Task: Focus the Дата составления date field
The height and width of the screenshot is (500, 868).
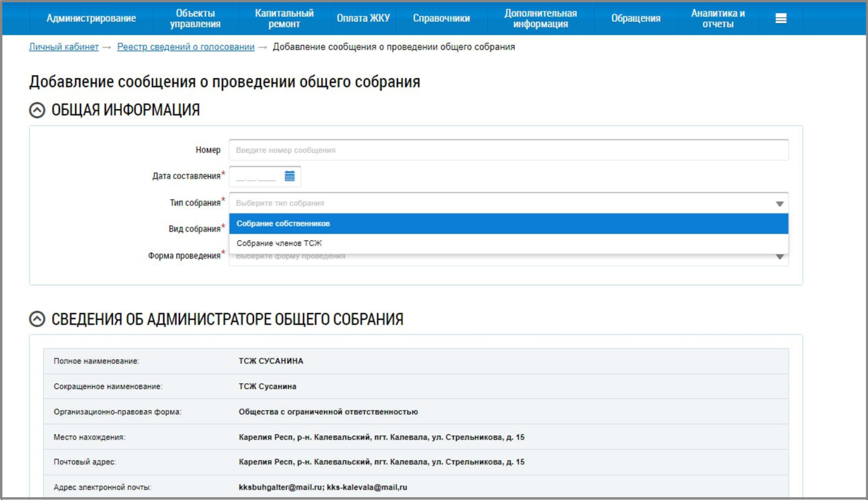Action: [x=256, y=177]
